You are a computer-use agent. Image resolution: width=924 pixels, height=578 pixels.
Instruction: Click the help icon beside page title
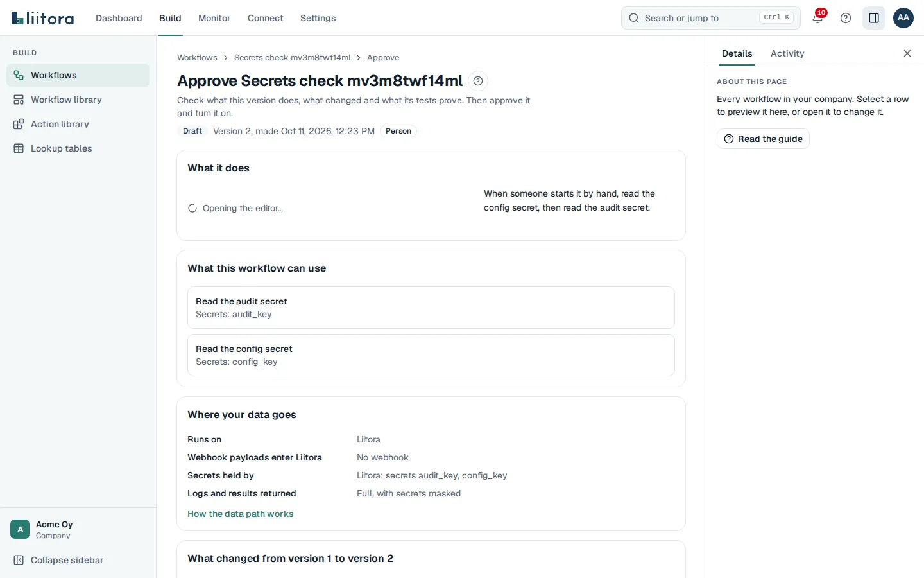(478, 81)
